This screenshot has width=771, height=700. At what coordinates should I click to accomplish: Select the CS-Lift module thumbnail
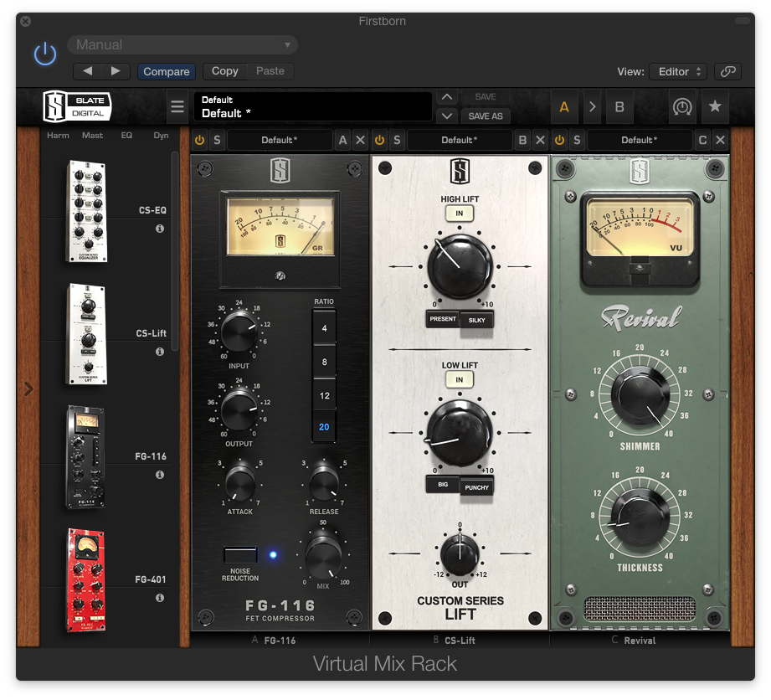[x=86, y=334]
